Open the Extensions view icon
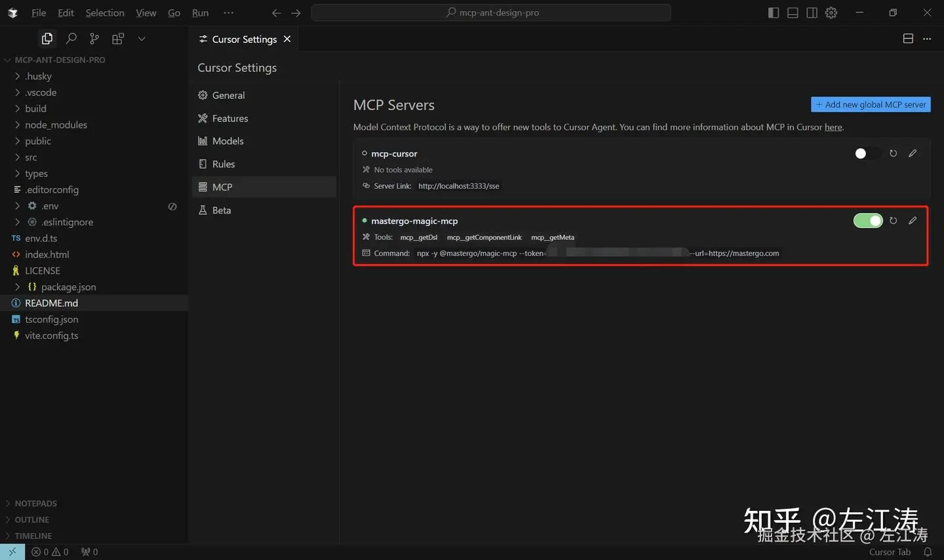 [x=118, y=39]
